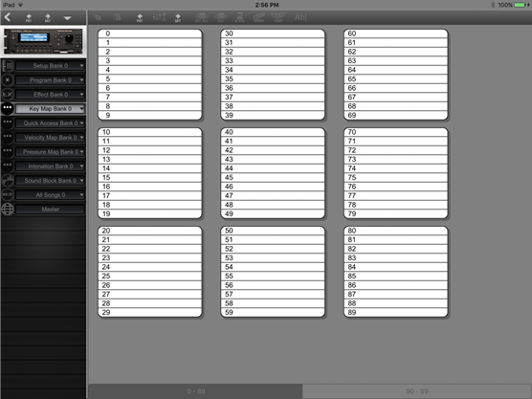This screenshot has height=399, width=532.
Task: Open the Effect Bank 0 dropdown
Action: pos(50,95)
